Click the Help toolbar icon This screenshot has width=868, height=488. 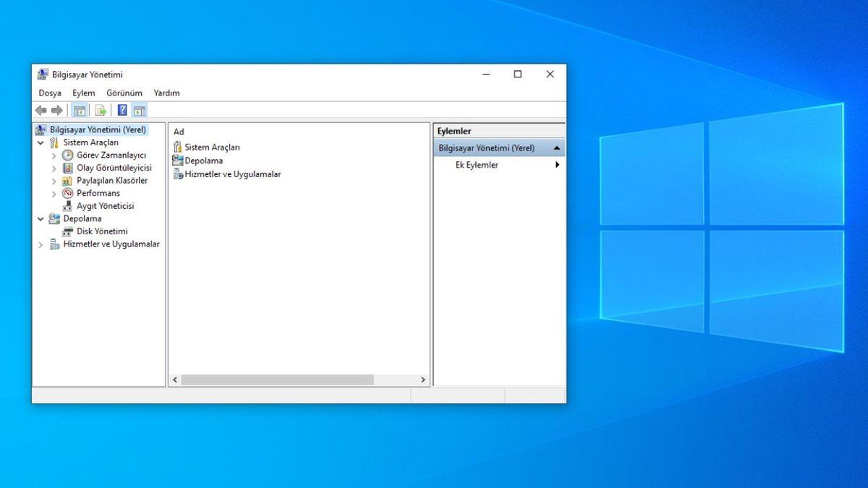click(x=120, y=110)
